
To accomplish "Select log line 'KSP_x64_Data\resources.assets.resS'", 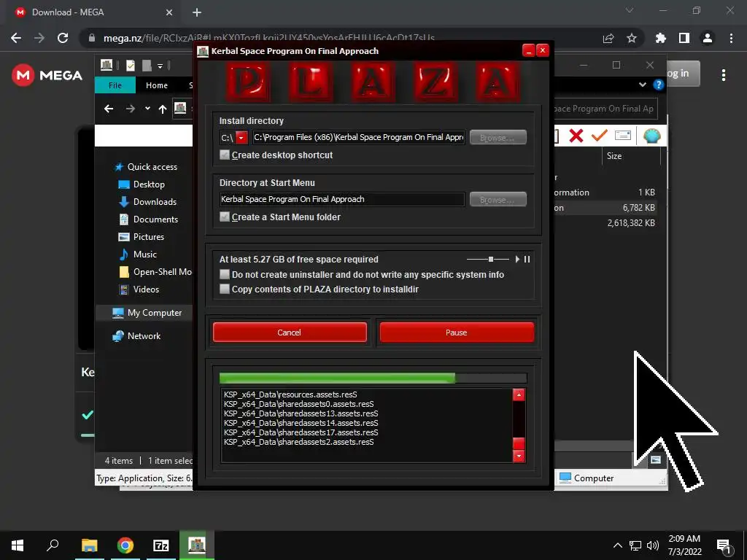I will [x=290, y=394].
